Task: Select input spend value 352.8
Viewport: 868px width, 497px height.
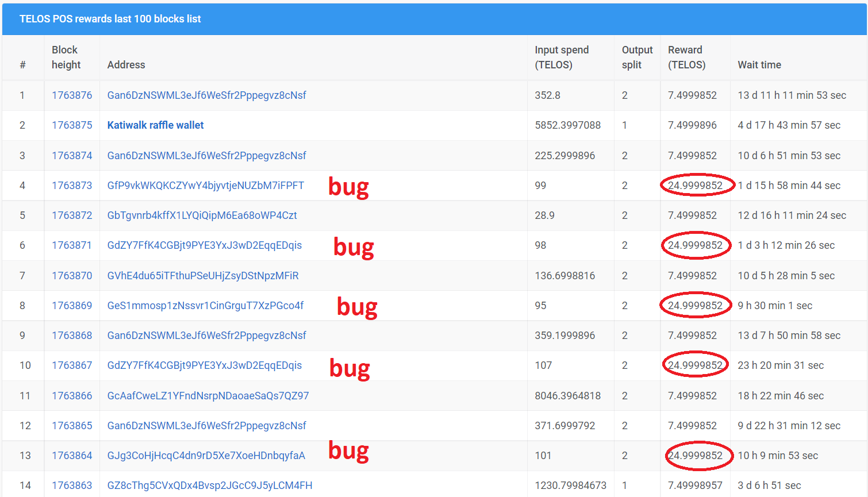Action: point(547,95)
